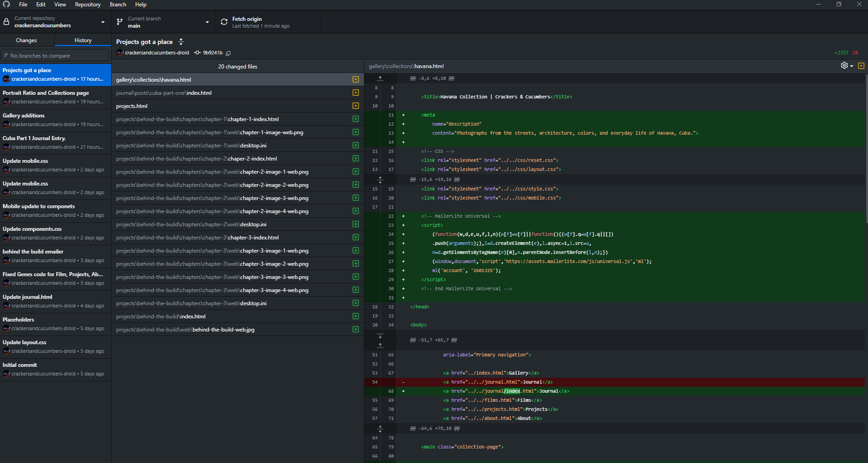Screen dimensions: 868x463
Task: Click modified icon for projects.html row
Action: point(356,106)
